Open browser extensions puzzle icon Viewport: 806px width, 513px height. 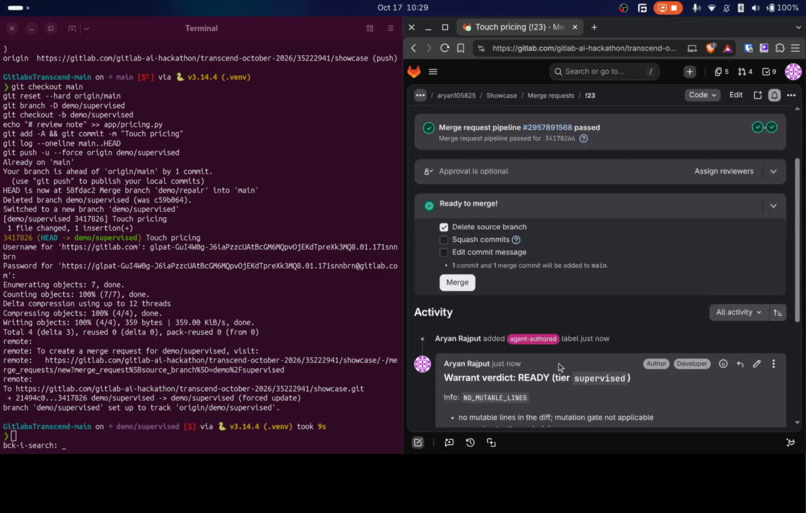780,48
